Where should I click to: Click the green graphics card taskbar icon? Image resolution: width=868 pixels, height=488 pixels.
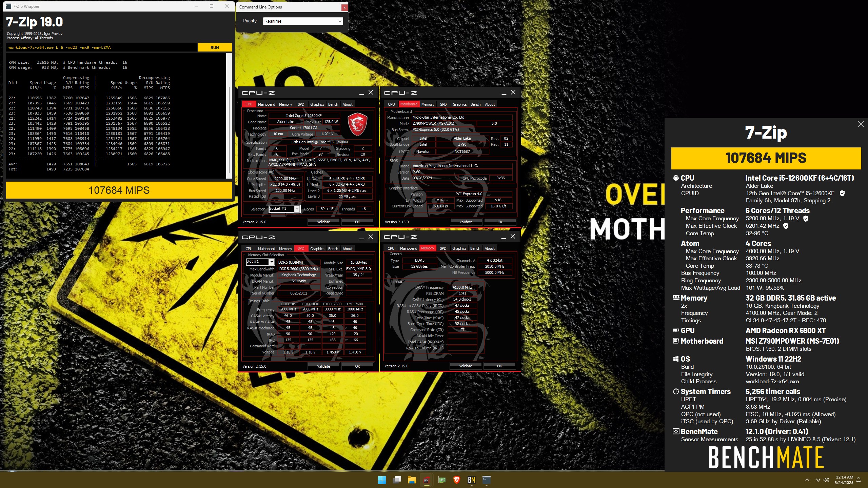point(441,480)
